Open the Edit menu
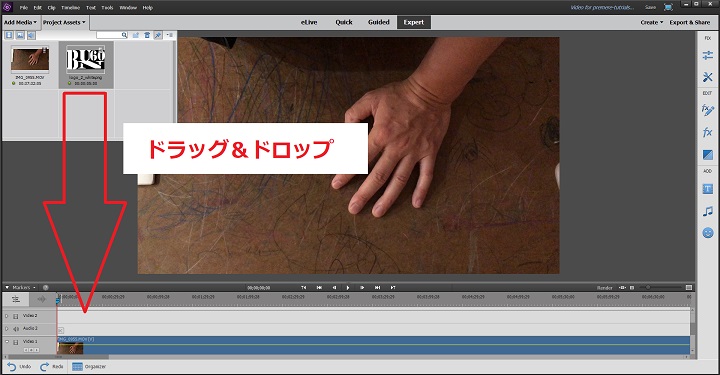The width and height of the screenshot is (720, 375). coord(38,8)
